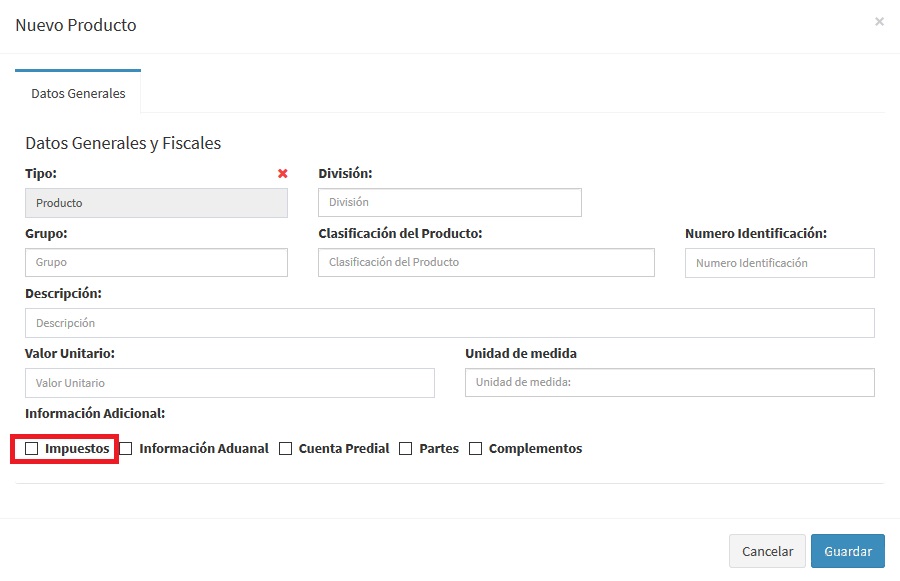Enable the Impuestos checkbox

click(32, 449)
